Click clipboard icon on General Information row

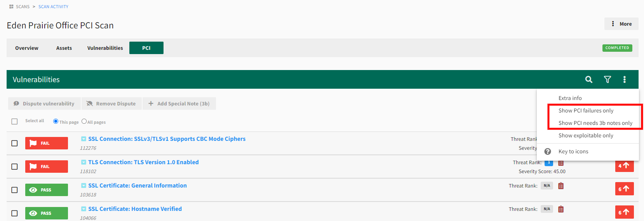point(560,186)
